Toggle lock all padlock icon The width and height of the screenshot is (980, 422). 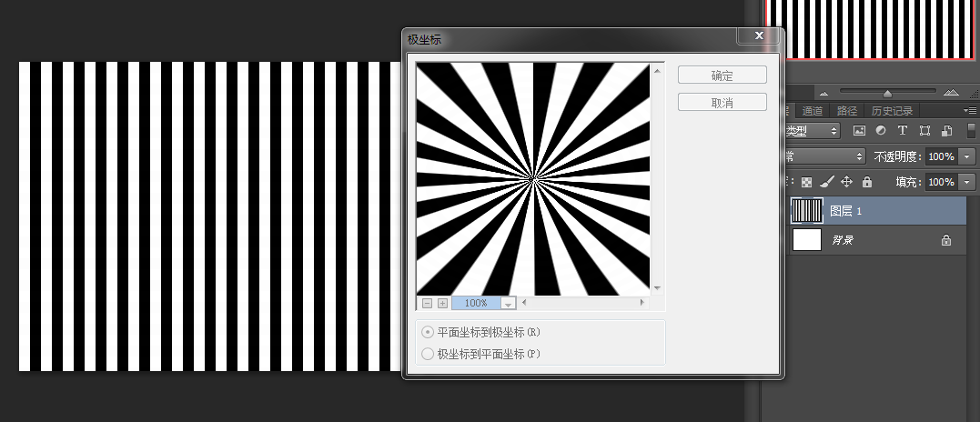[867, 182]
